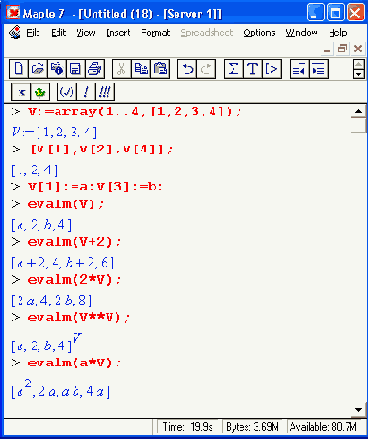The height and width of the screenshot is (439, 368).
Task: Click the toolbar spinner down arrow
Action: pos(359,74)
